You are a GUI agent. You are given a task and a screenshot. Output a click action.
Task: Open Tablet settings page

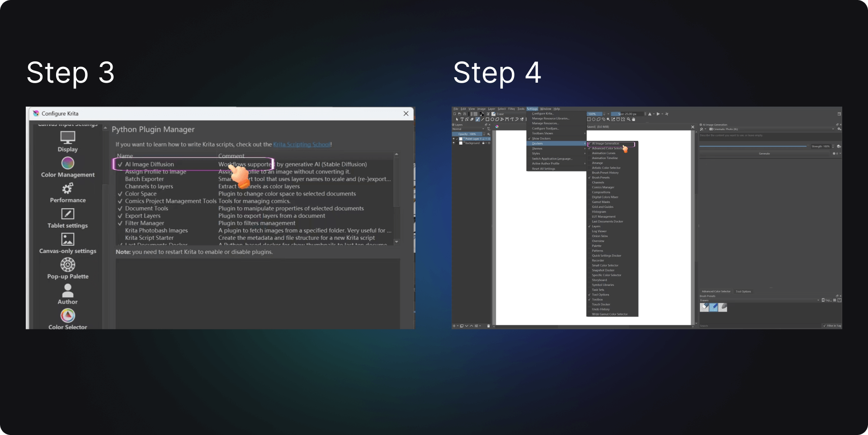[x=68, y=218]
